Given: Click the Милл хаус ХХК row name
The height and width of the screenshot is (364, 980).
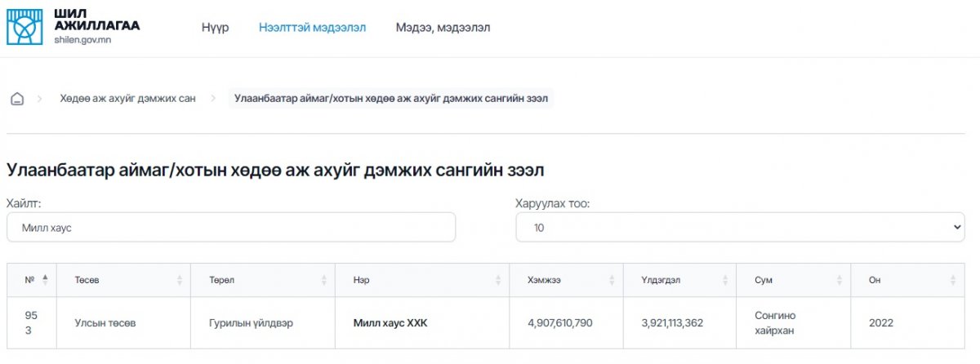Looking at the screenshot, I should tap(390, 323).
